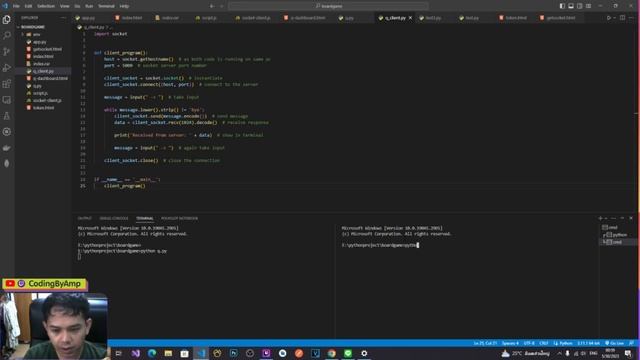Open the View menu

pyautogui.click(x=64, y=6)
